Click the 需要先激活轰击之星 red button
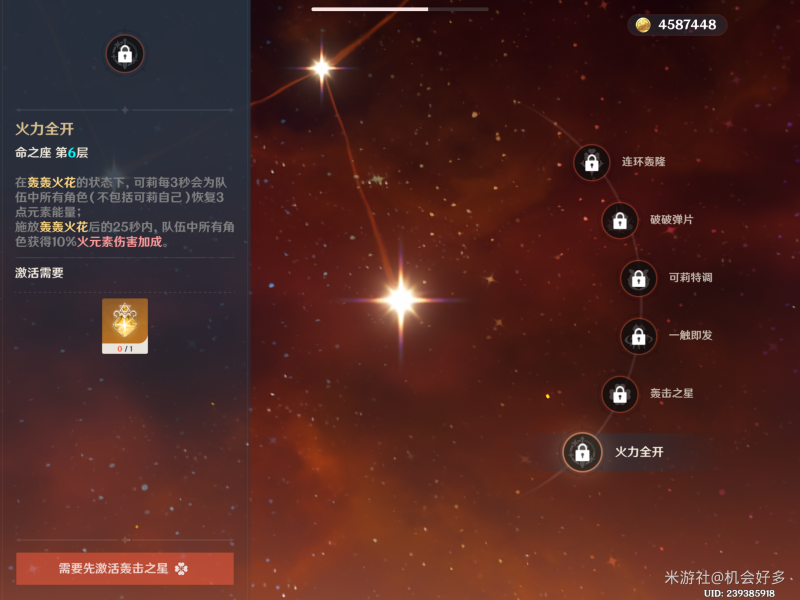 [125, 568]
